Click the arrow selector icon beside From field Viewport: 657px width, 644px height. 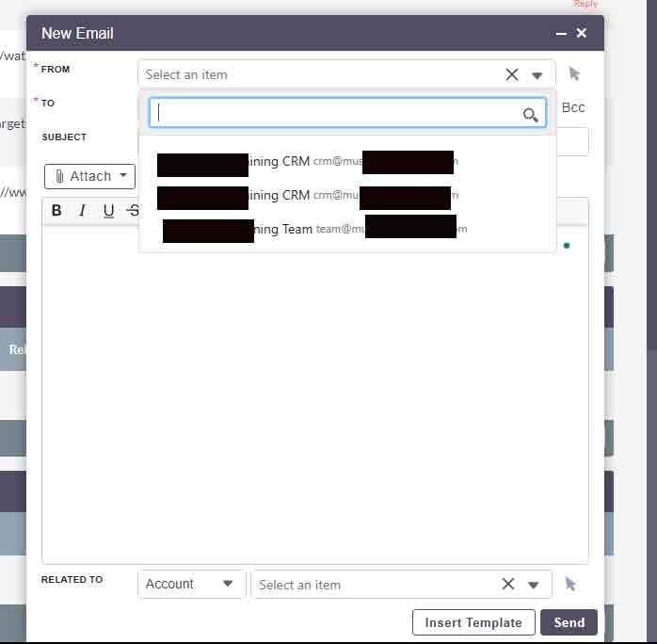[574, 74]
